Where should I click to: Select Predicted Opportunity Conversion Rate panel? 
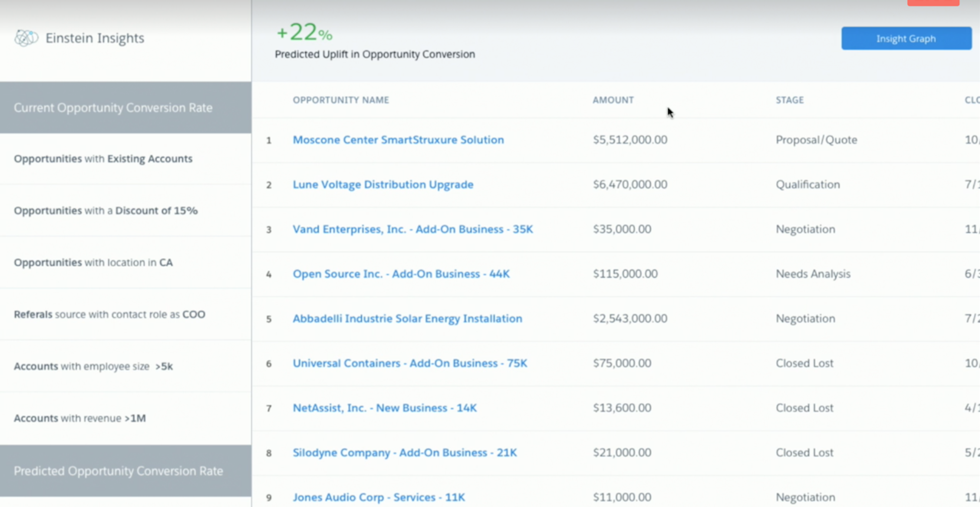pos(126,471)
